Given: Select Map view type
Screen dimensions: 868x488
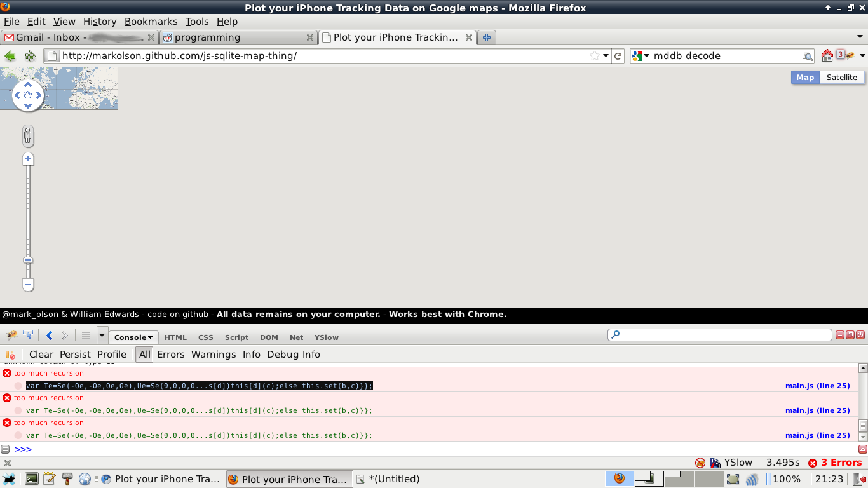Looking at the screenshot, I should (805, 78).
